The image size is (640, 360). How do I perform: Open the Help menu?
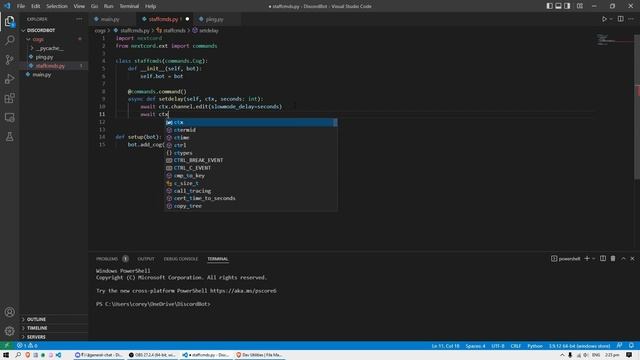(151, 6)
